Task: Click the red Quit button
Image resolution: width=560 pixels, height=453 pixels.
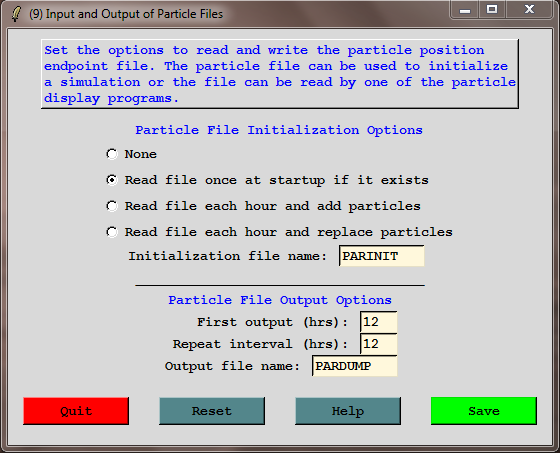Action: click(x=76, y=411)
